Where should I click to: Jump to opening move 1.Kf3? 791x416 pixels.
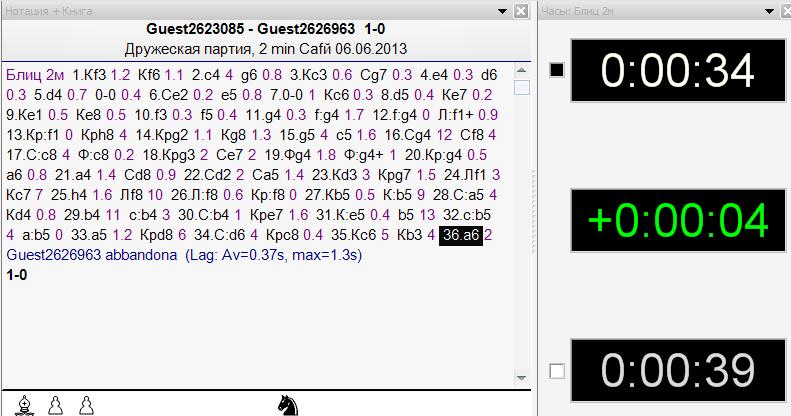tap(89, 74)
